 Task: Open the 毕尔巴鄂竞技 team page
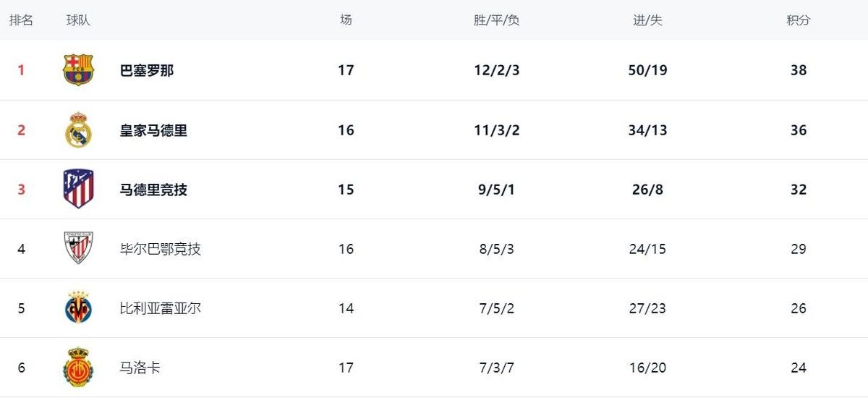[161, 249]
